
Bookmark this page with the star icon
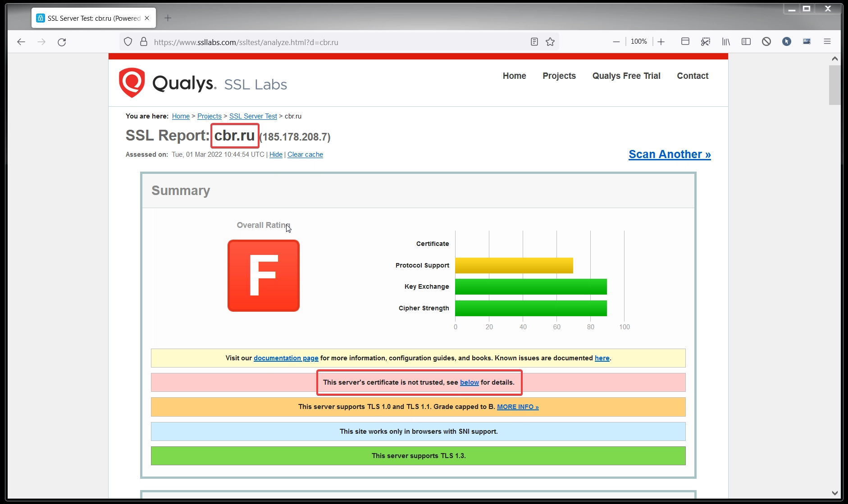(x=550, y=42)
